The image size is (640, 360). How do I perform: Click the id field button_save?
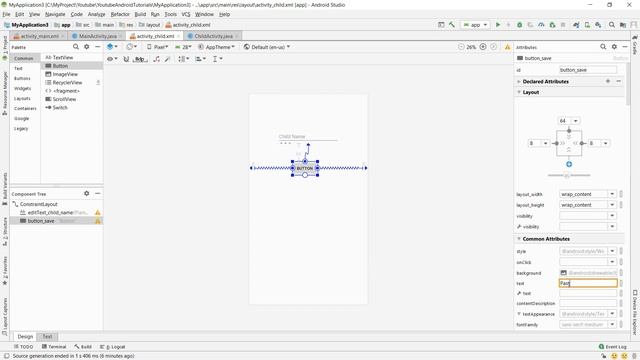[x=588, y=70]
